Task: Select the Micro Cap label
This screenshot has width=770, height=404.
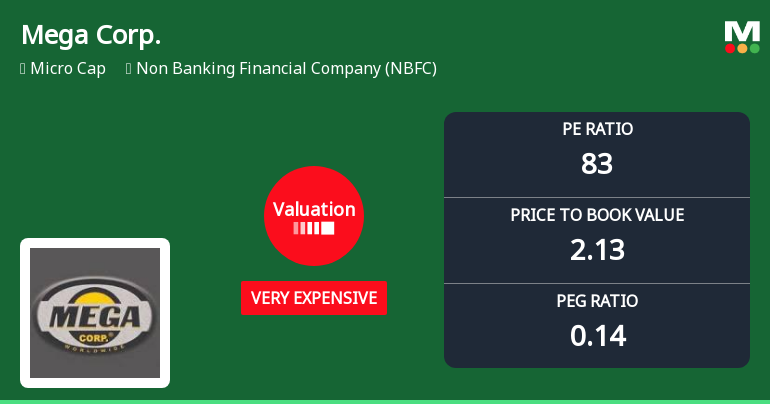Action: pos(68,69)
